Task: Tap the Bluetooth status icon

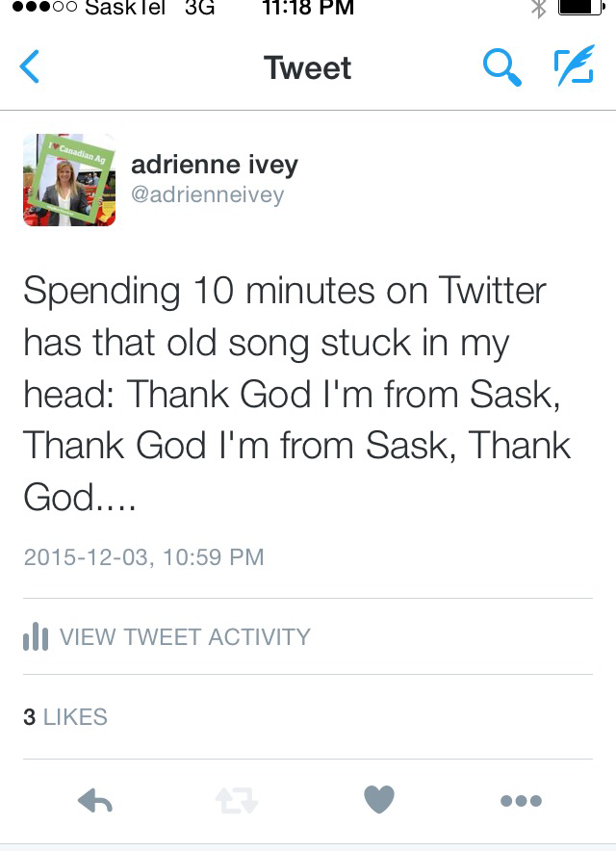Action: [539, 8]
